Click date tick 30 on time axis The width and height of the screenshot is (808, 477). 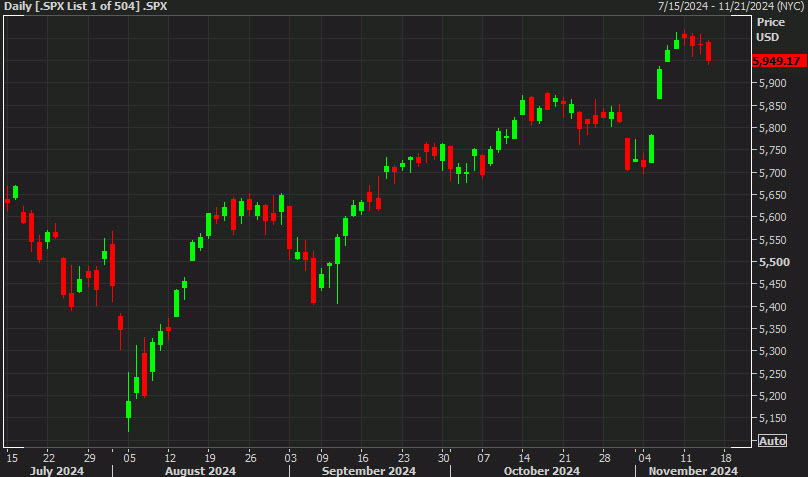443,457
